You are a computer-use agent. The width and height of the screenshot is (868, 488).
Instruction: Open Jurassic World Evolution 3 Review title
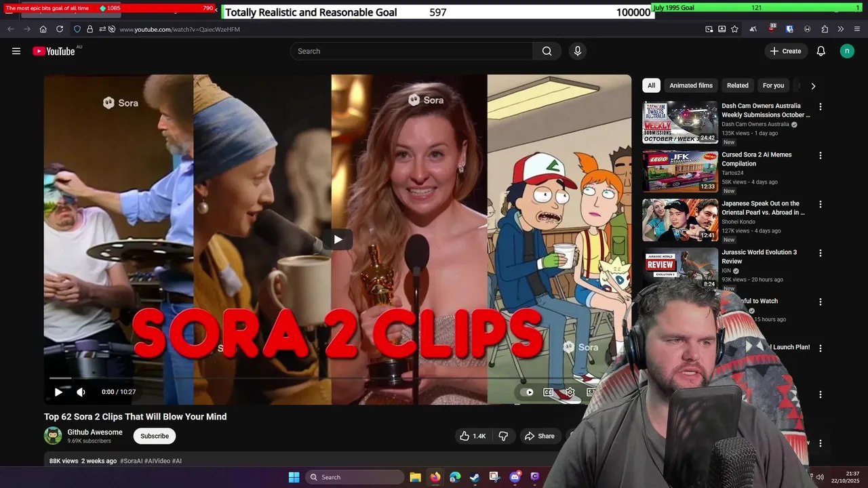click(759, 256)
